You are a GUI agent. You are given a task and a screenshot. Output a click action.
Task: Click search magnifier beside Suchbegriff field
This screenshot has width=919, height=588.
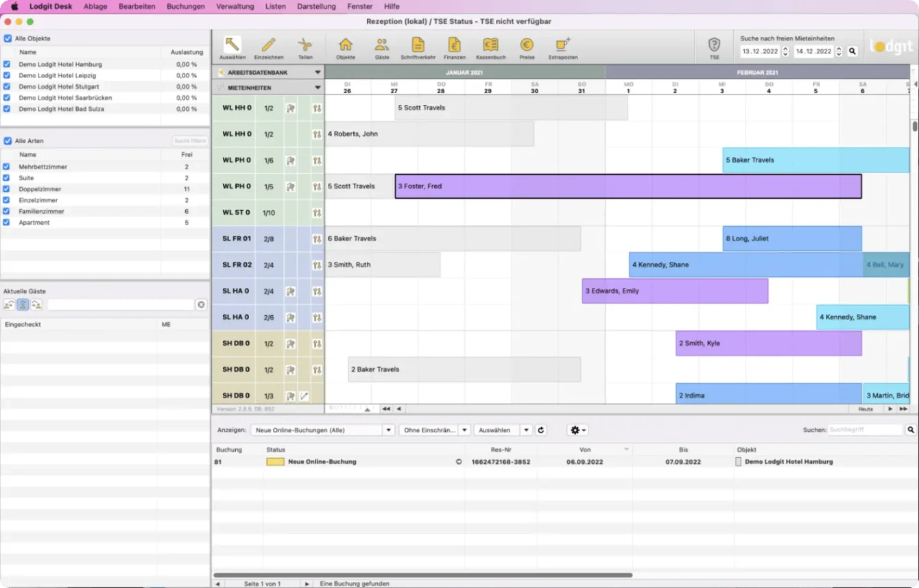click(911, 430)
